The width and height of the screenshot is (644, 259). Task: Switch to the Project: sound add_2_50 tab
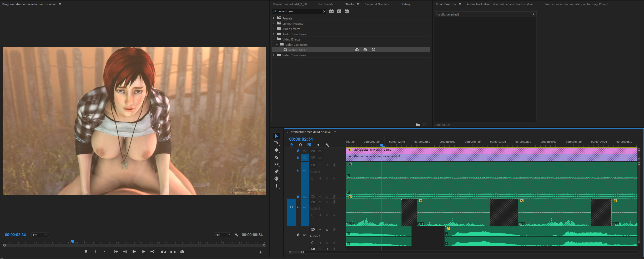pyautogui.click(x=290, y=4)
